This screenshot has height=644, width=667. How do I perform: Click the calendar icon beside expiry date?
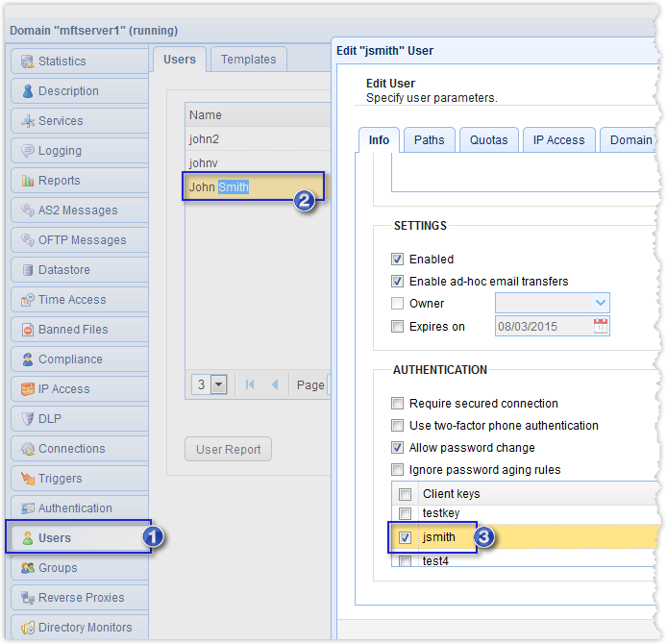point(601,326)
